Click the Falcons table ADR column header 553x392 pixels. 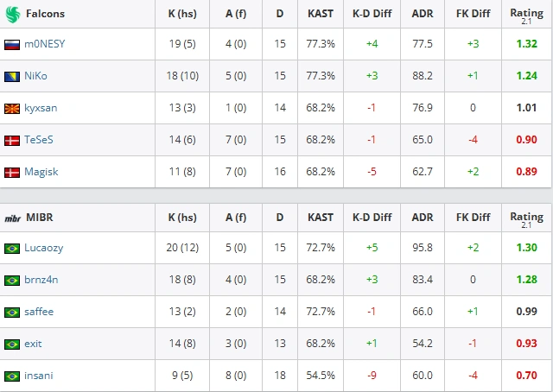(423, 14)
